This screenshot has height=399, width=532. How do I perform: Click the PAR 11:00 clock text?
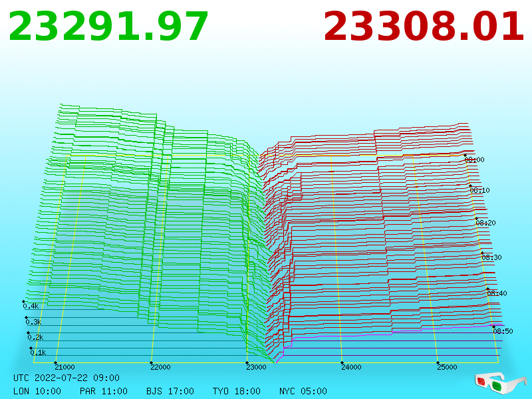104,391
